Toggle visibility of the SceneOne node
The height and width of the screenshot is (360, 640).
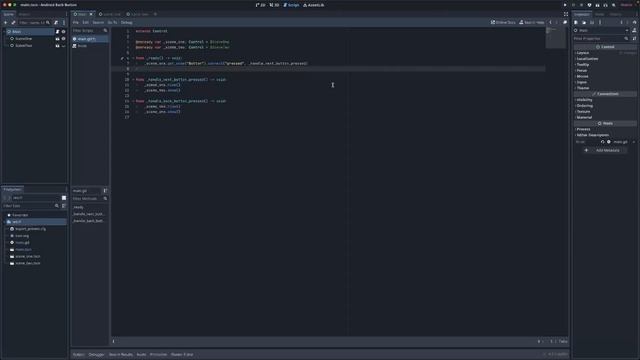pyautogui.click(x=63, y=39)
